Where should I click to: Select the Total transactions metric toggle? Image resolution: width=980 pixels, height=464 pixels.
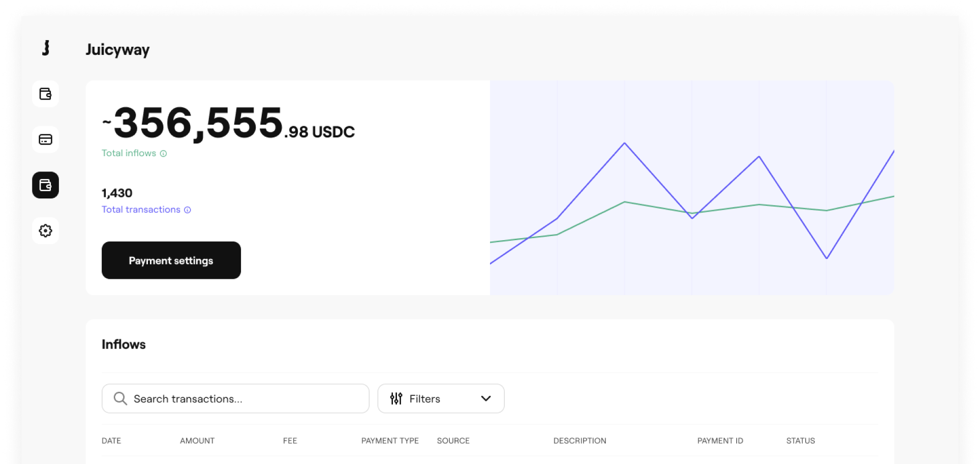(x=141, y=210)
